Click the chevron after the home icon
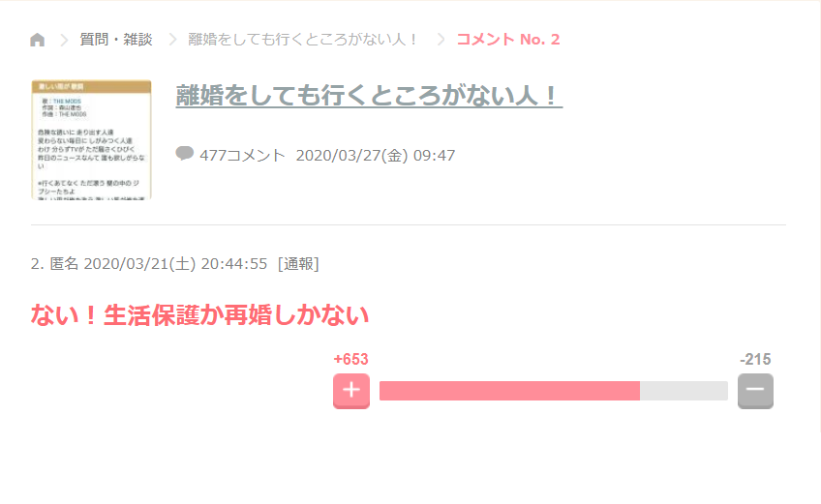 64,40
